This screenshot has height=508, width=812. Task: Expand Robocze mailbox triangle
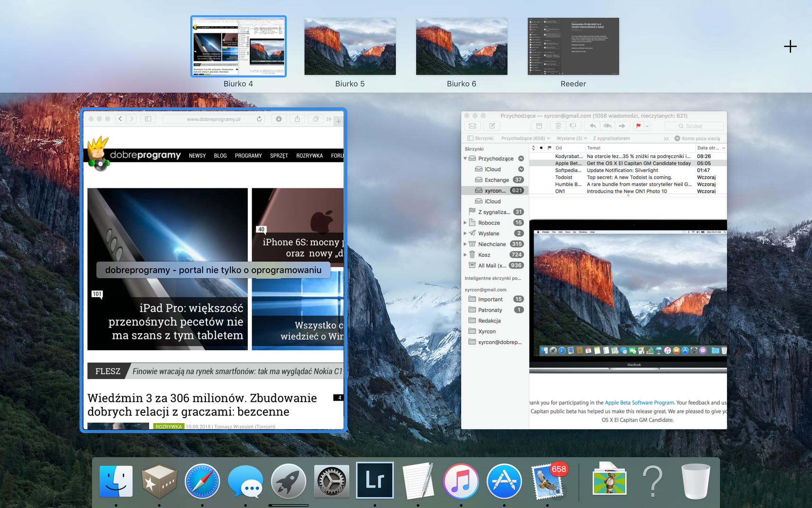click(465, 223)
